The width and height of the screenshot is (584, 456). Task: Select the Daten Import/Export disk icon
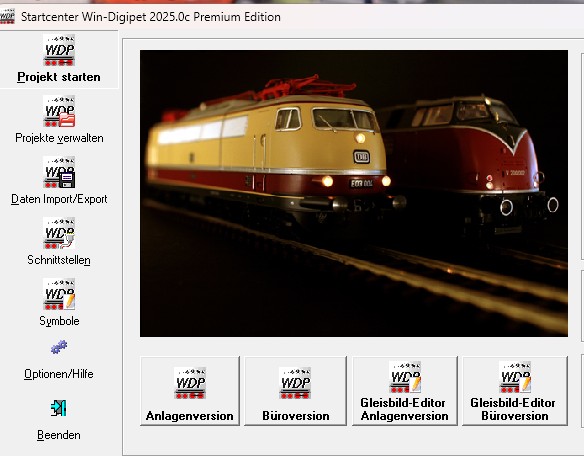click(59, 172)
